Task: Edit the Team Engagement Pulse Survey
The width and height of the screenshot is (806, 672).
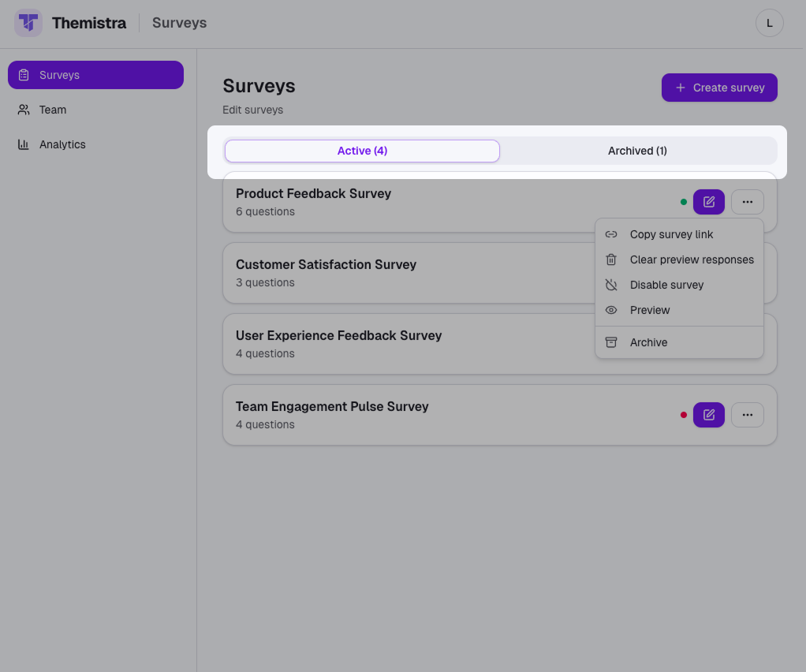Action: [x=708, y=414]
